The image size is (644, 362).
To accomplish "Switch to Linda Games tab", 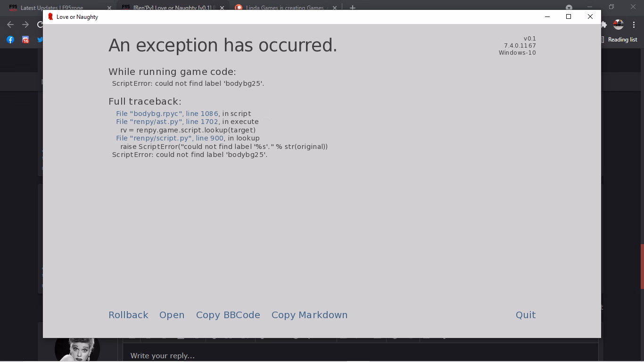I will pyautogui.click(x=286, y=8).
